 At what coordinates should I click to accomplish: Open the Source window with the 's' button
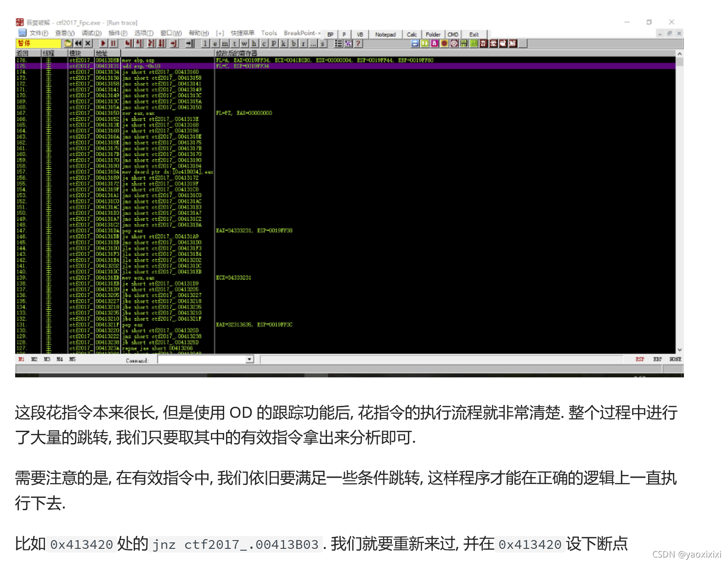pos(322,43)
